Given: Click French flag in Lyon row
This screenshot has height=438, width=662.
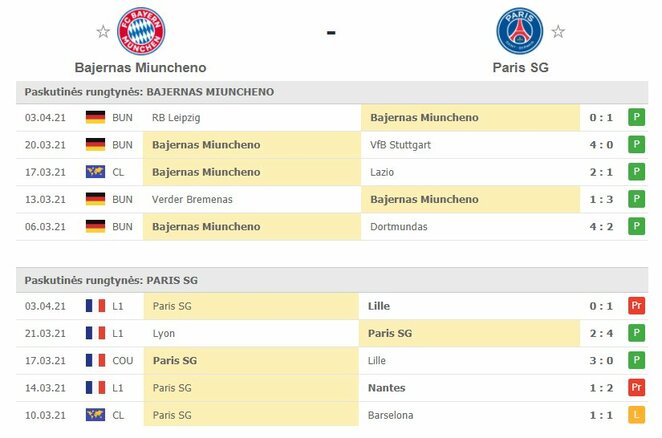Looking at the screenshot, I should click(x=96, y=333).
